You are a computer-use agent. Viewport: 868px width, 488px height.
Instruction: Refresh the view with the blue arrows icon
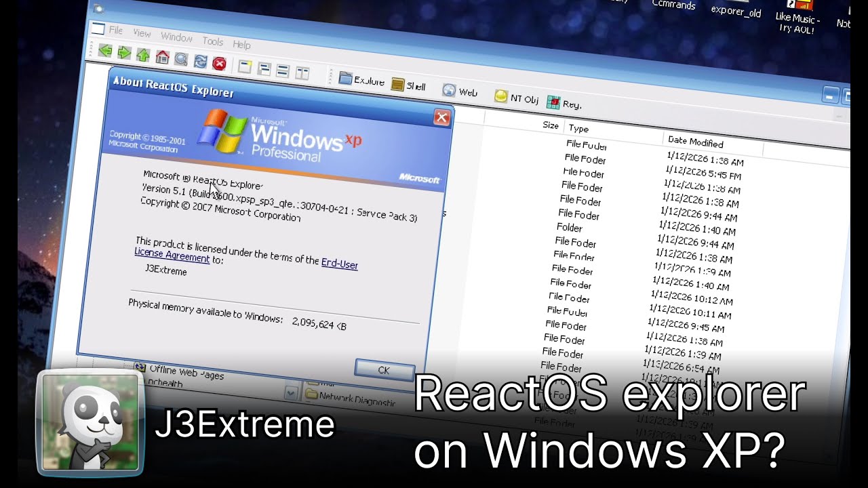tap(200, 61)
